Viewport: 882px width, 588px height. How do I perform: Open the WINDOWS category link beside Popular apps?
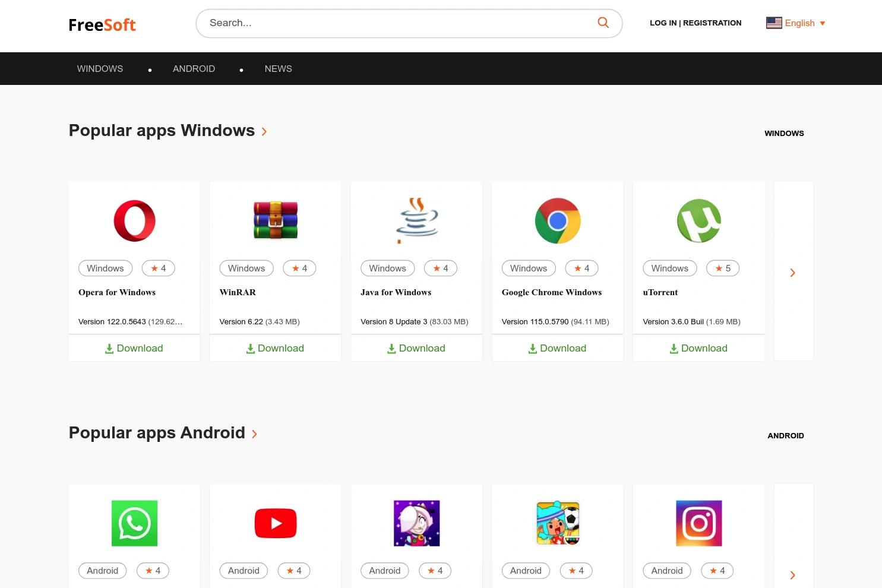click(x=784, y=134)
